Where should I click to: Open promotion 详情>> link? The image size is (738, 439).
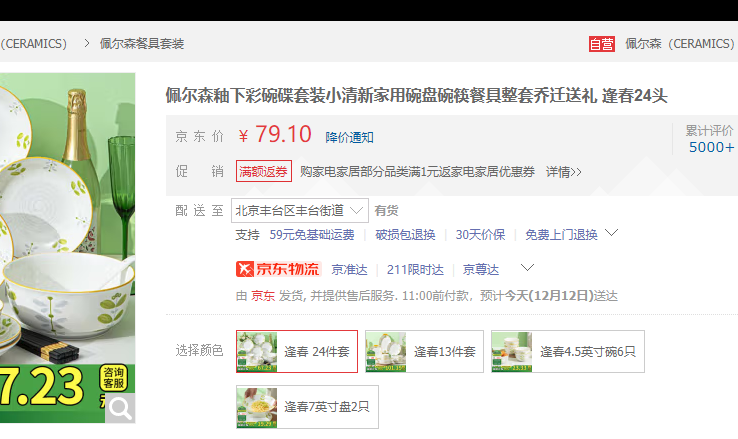coord(563,172)
